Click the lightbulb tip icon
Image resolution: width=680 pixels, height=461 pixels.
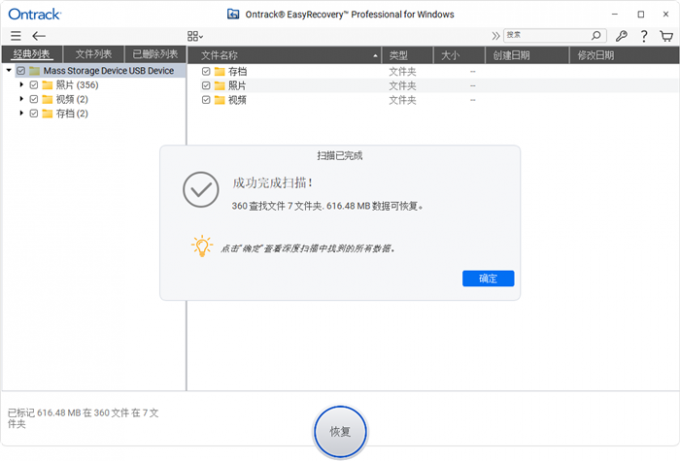click(x=202, y=246)
